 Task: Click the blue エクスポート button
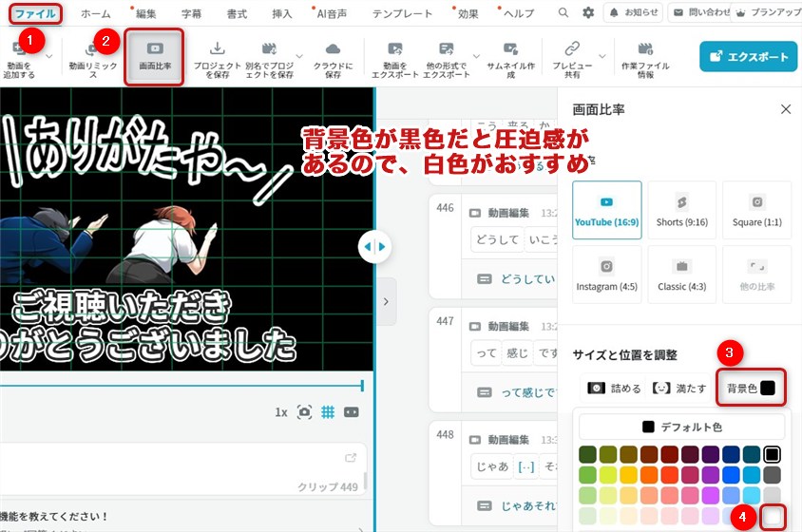click(748, 56)
